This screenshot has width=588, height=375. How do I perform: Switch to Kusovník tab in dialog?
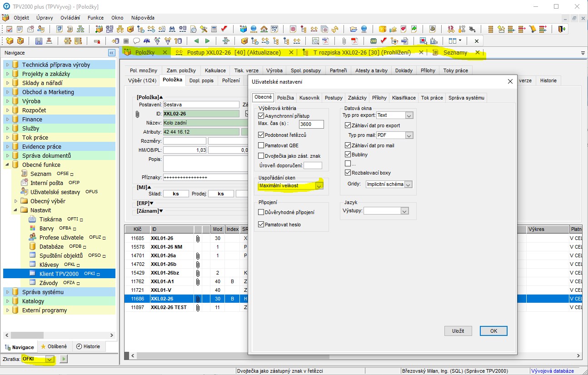pyautogui.click(x=309, y=98)
